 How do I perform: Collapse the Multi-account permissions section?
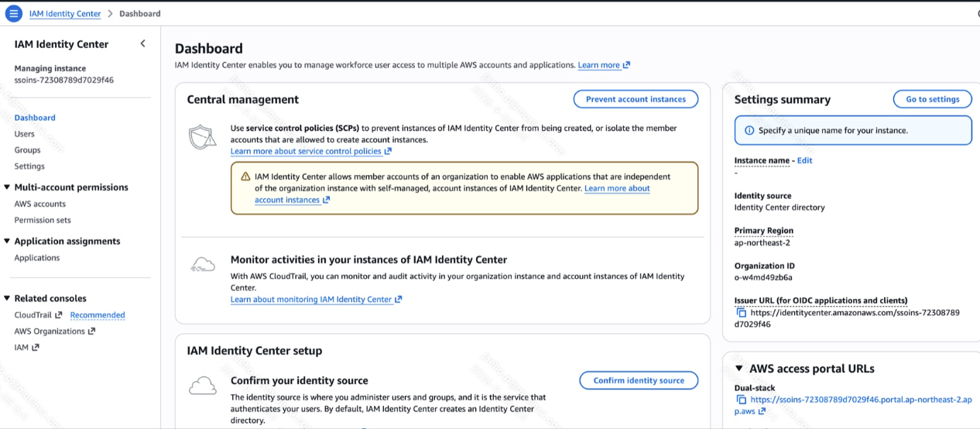[x=8, y=187]
